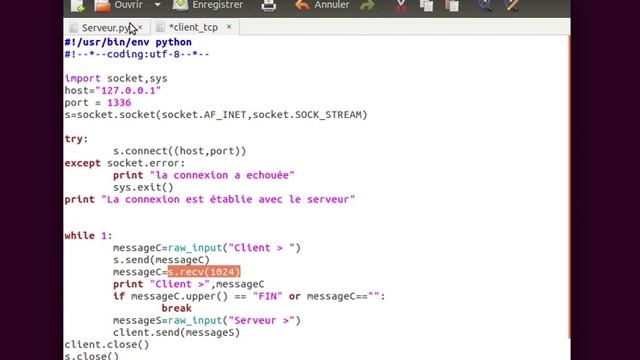Image resolution: width=640 pixels, height=360 pixels.
Task: Cut selection using the scissors icon
Action: tap(401, 5)
